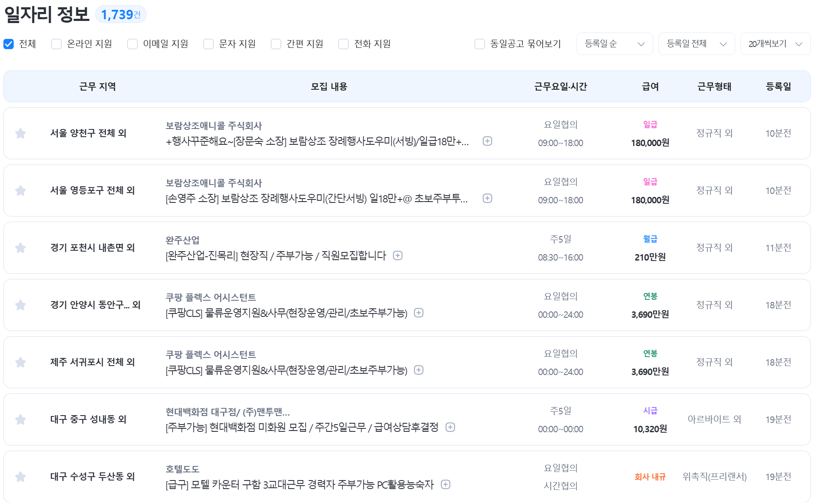Screen dimensions: 813x504
Task: Open 쿠팡CLS 물류운영지원 title in 안양시 row
Action: coord(286,313)
